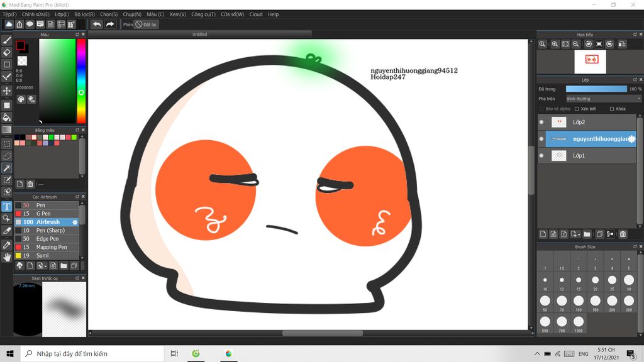Open the Tệp(F) menu
This screenshot has width=644, height=362.
click(9, 14)
